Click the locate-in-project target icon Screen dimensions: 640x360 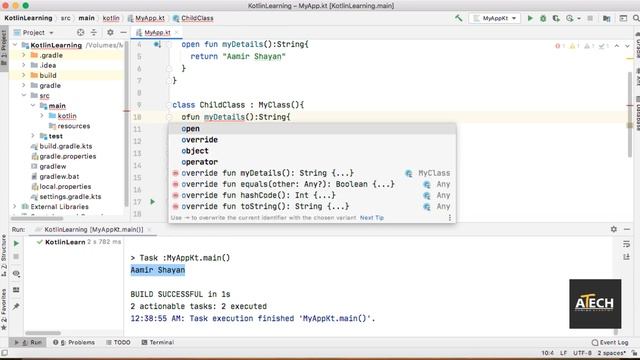pyautogui.click(x=80, y=32)
